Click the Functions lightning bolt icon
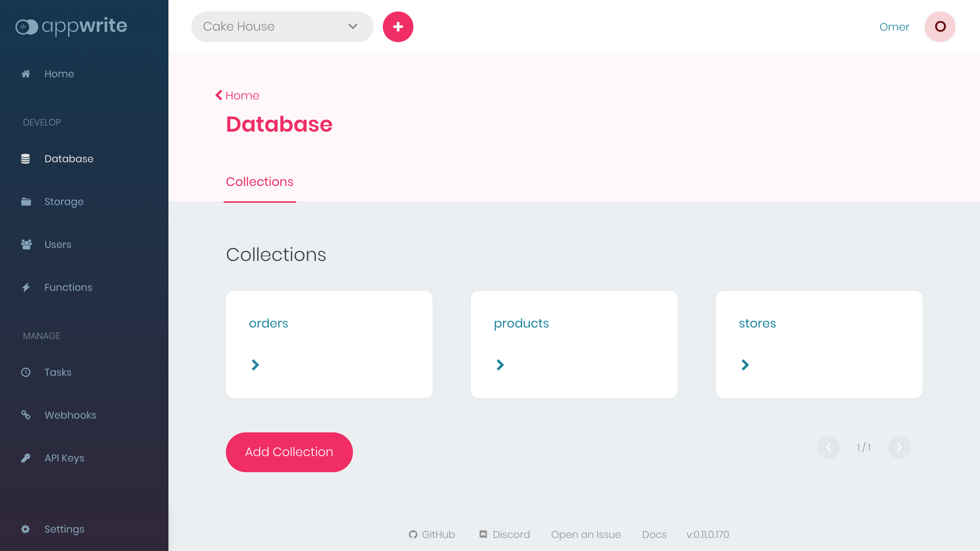980x551 pixels. click(x=26, y=287)
